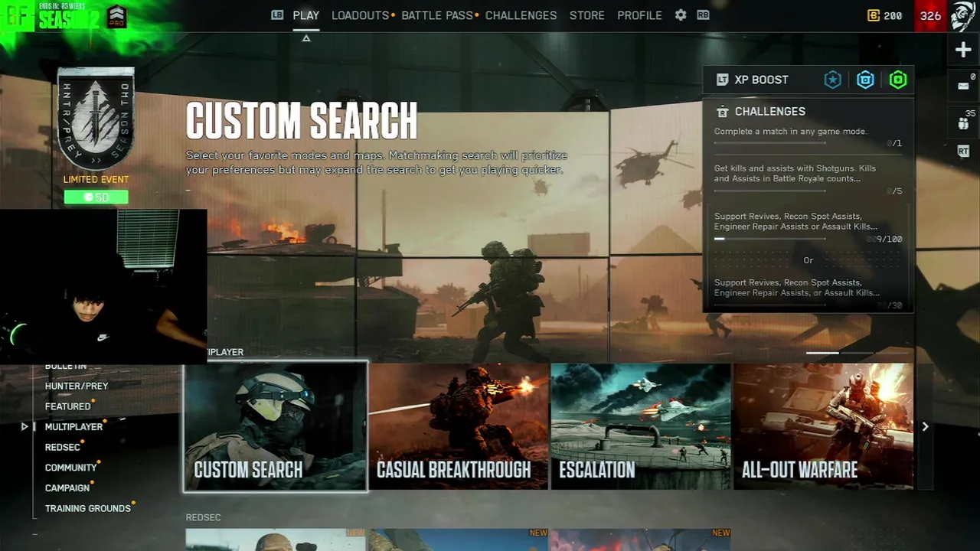Open the mail envelope icon
This screenshot has height=551, width=980.
[x=963, y=86]
